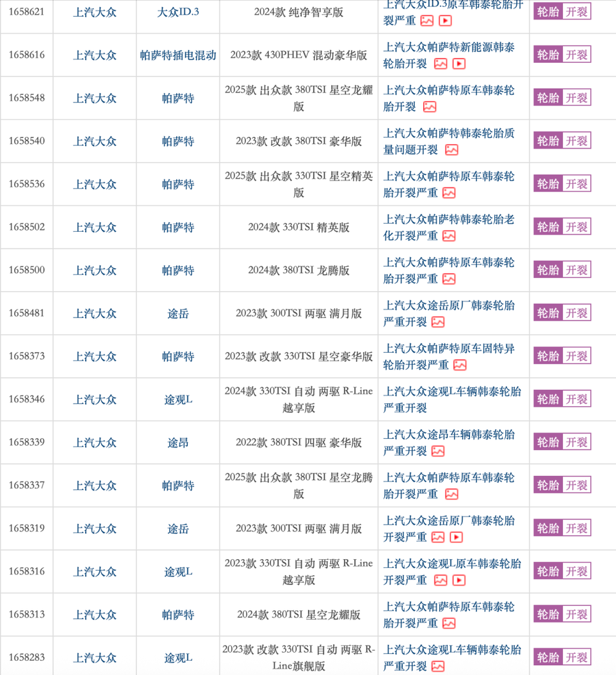
Task: Click 途岳 model link in row 1658481
Action: tap(178, 313)
